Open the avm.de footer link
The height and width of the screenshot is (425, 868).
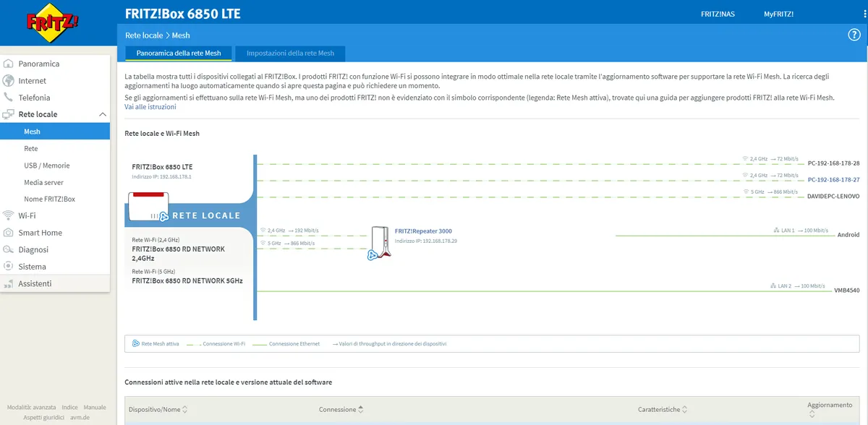tap(81, 418)
